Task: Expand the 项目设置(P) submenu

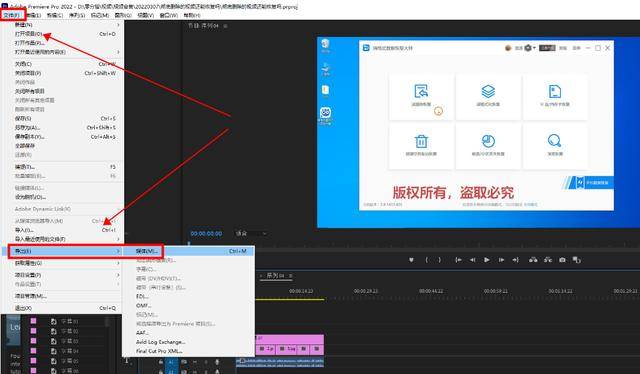Action: tap(66, 275)
